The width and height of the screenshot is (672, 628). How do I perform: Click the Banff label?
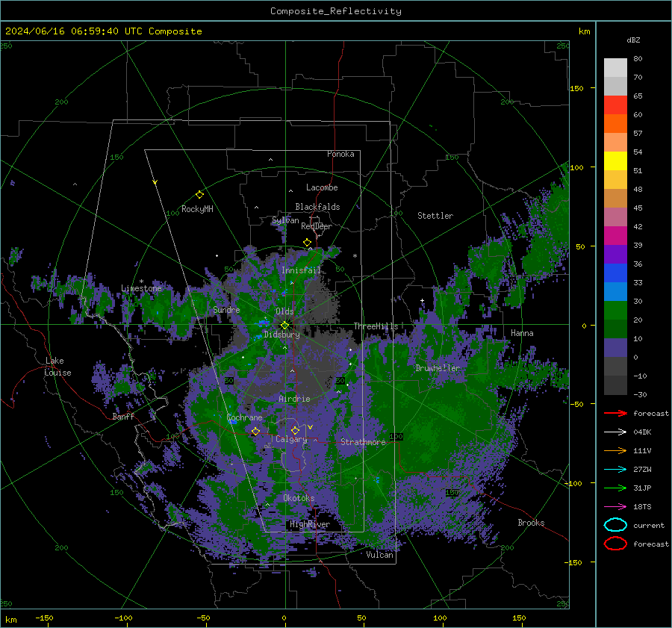click(x=123, y=416)
